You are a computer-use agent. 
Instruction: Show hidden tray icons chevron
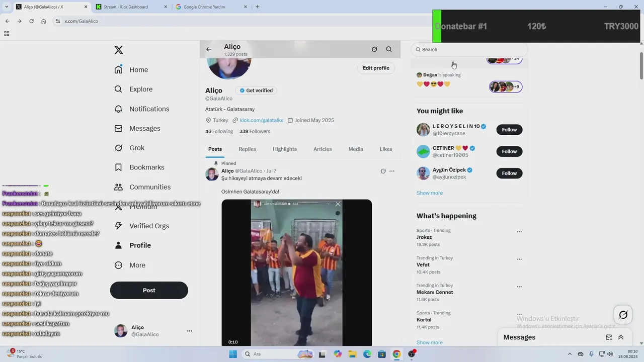[x=570, y=354]
